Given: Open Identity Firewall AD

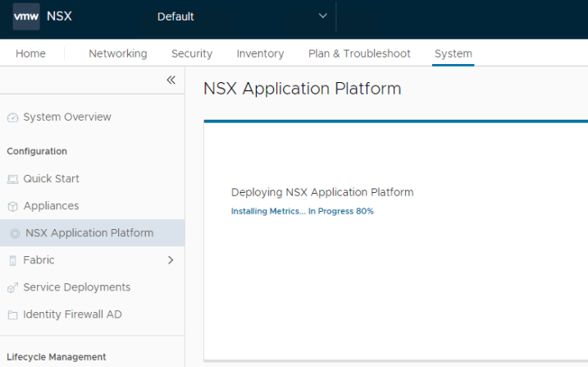Looking at the screenshot, I should (72, 314).
